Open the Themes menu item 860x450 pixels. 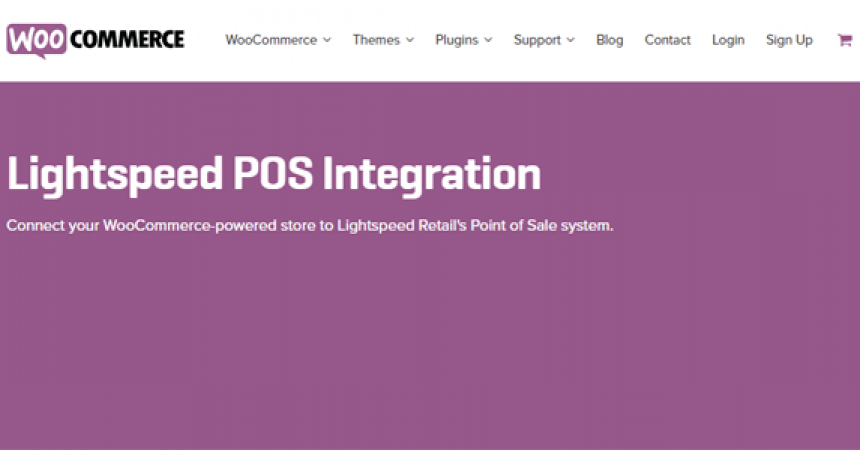(376, 40)
